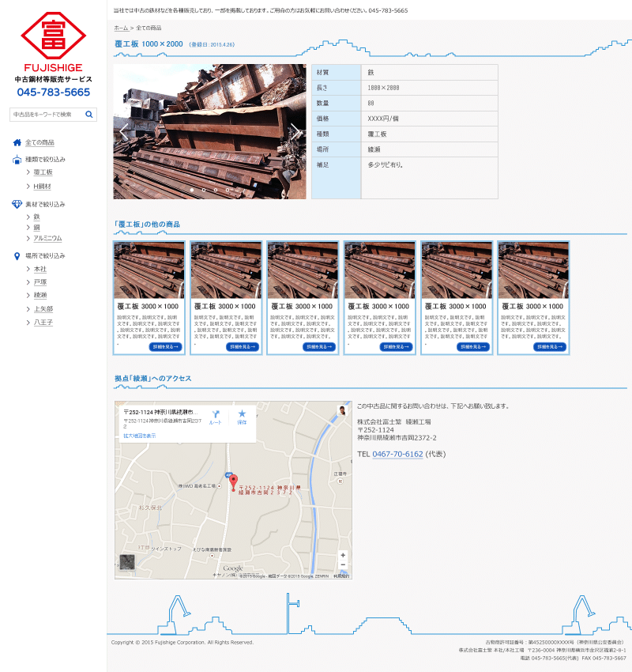
Task: Select the third slideshow dot
Action: coord(216,190)
